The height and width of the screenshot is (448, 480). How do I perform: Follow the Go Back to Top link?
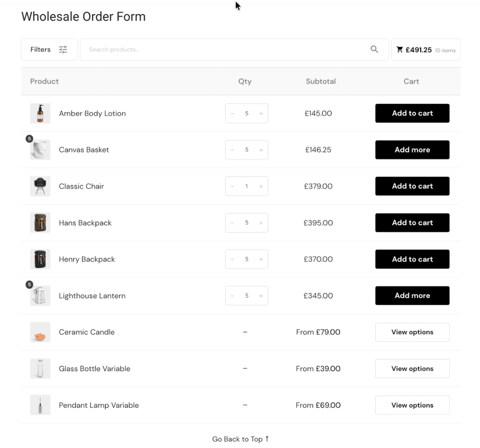[240, 439]
